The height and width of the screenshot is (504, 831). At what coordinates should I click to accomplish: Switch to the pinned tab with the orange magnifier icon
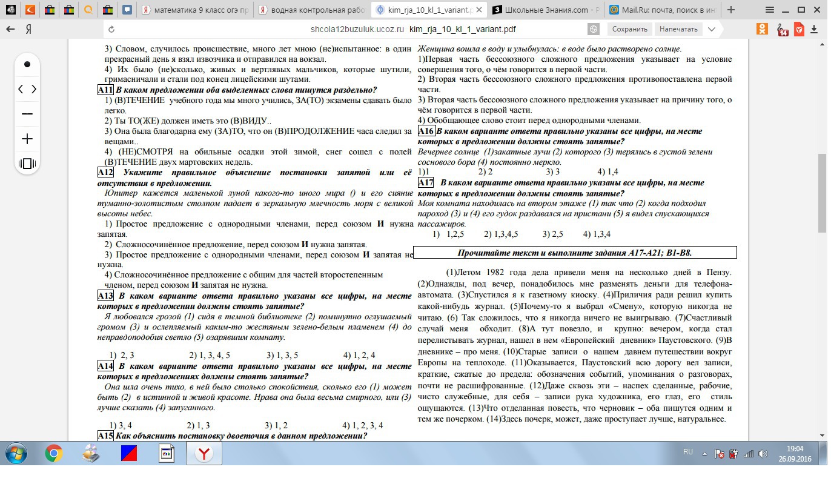click(89, 10)
